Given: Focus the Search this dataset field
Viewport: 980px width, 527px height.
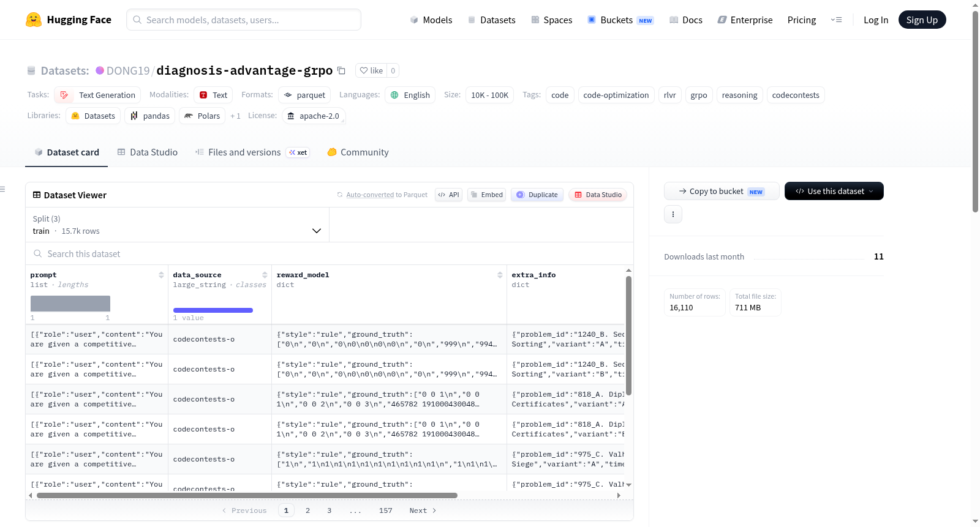Looking at the screenshot, I should tap(330, 253).
